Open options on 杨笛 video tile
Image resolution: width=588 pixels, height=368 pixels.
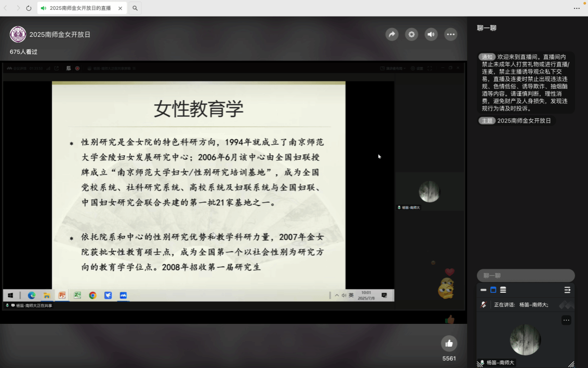[566, 320]
